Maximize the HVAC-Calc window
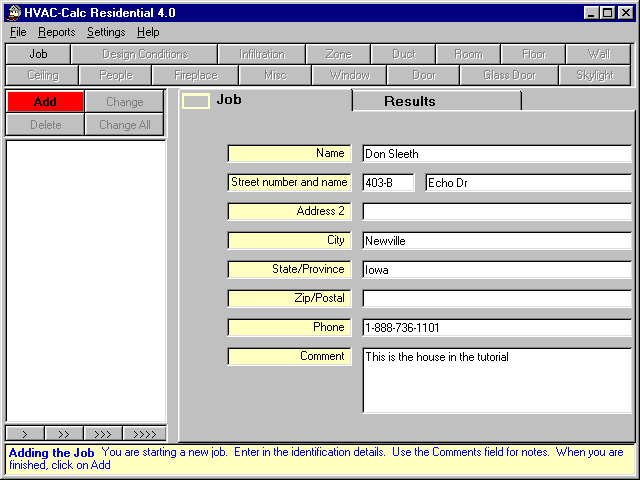 click(x=607, y=13)
